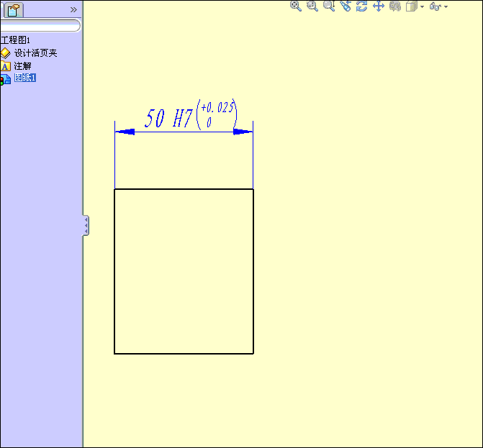Image resolution: width=483 pixels, height=448 pixels.
Task: Expand the panel tabs with double chevron
Action: pos(73,10)
